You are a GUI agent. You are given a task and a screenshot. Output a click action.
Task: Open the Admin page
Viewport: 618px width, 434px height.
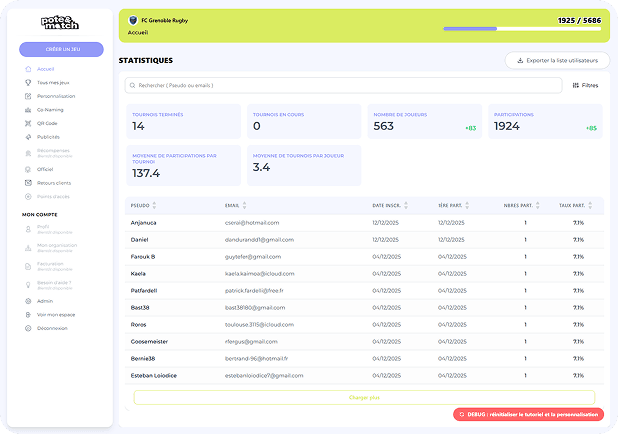[x=45, y=300]
